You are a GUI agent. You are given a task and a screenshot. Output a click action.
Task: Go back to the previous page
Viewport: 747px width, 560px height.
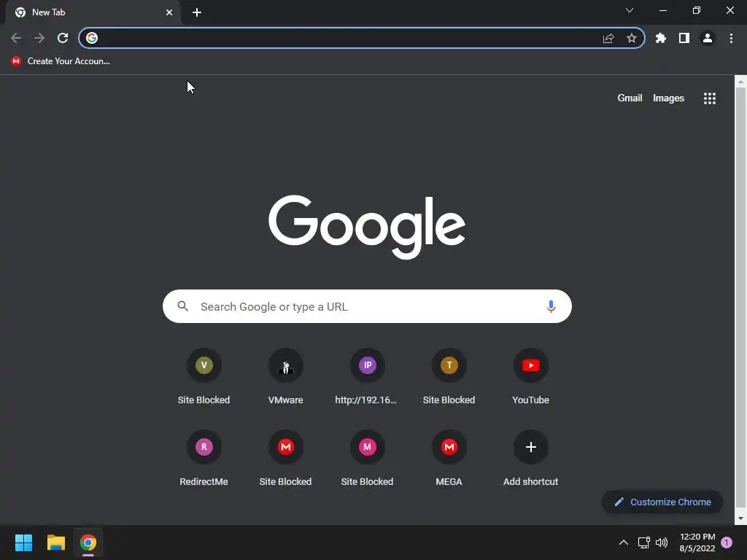point(16,38)
